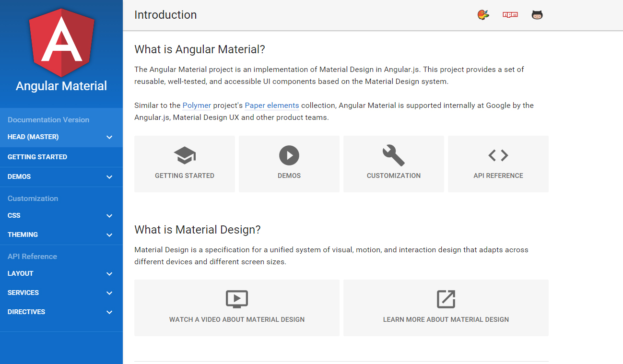Click the DEMOS card label
Image resolution: width=623 pixels, height=364 pixels.
click(289, 176)
